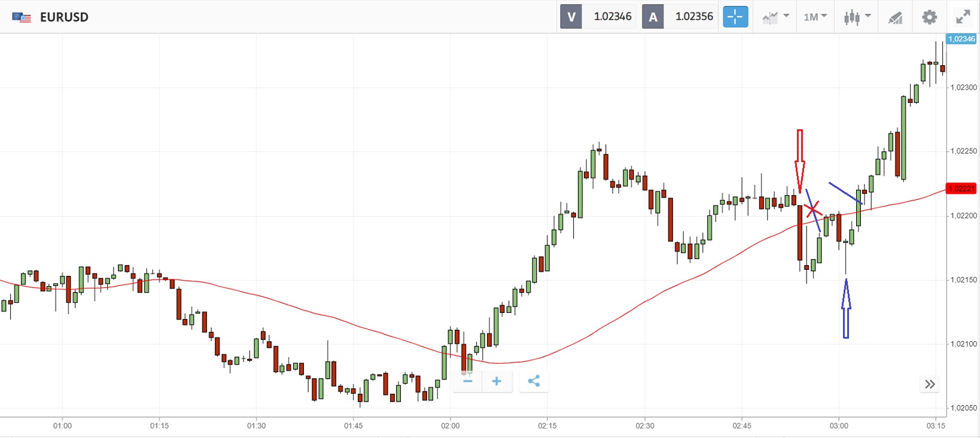The width and height of the screenshot is (980, 438).
Task: Open chart settings gear
Action: tap(929, 17)
